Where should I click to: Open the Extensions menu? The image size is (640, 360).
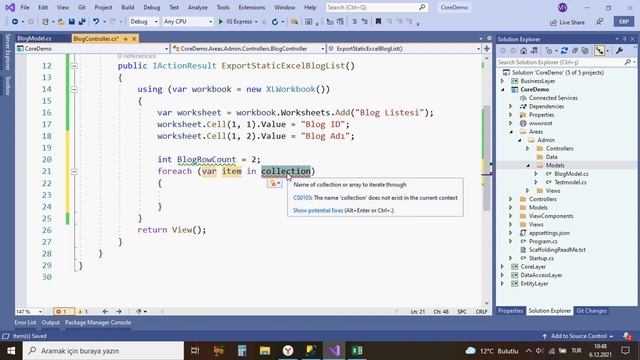tap(251, 7)
